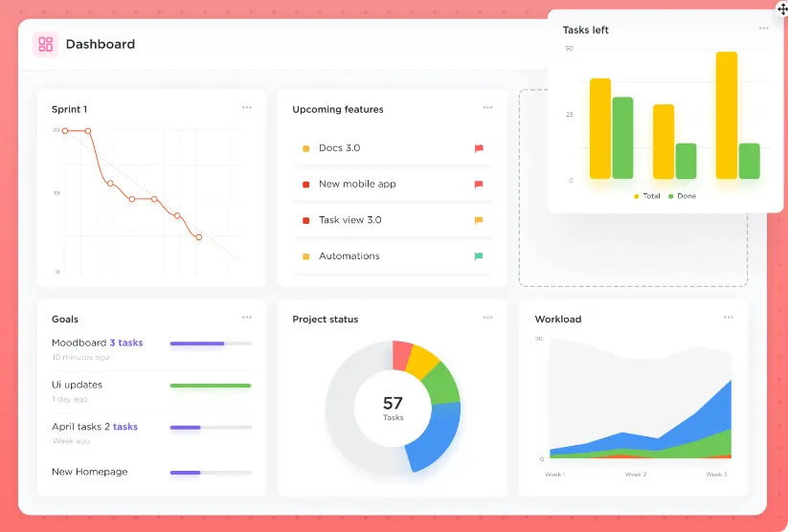Click the pink Dashboard grid icon
788x532 pixels.
point(45,44)
